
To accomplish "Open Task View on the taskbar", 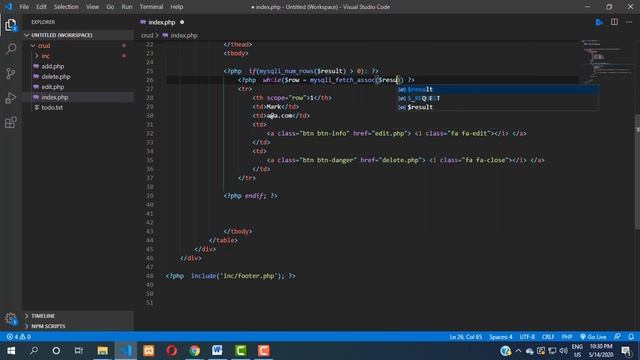I will pyautogui.click(x=79, y=351).
